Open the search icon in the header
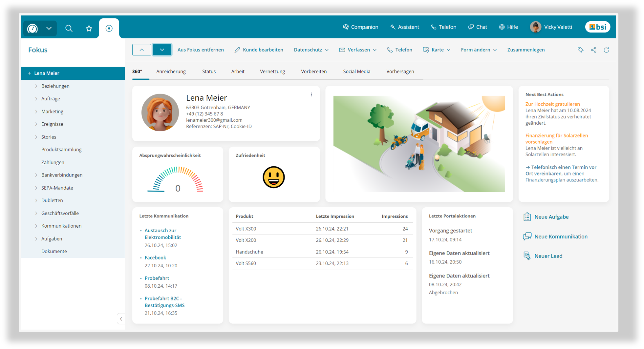 (x=69, y=28)
